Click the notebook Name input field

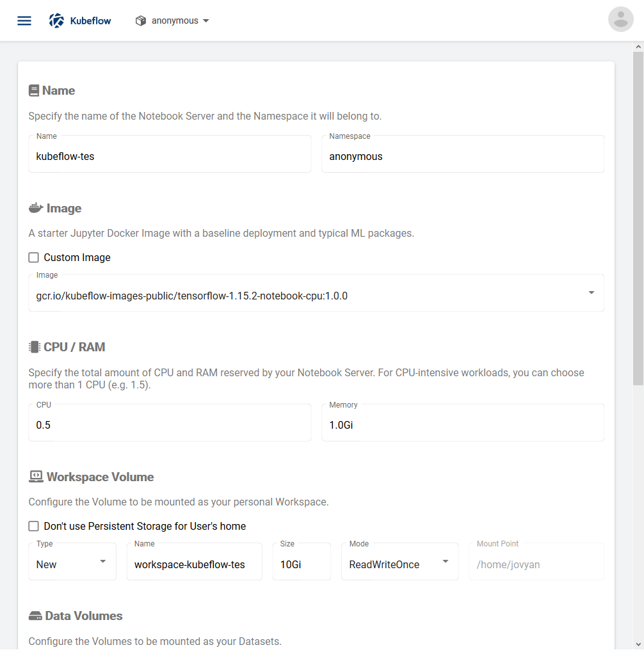click(170, 157)
